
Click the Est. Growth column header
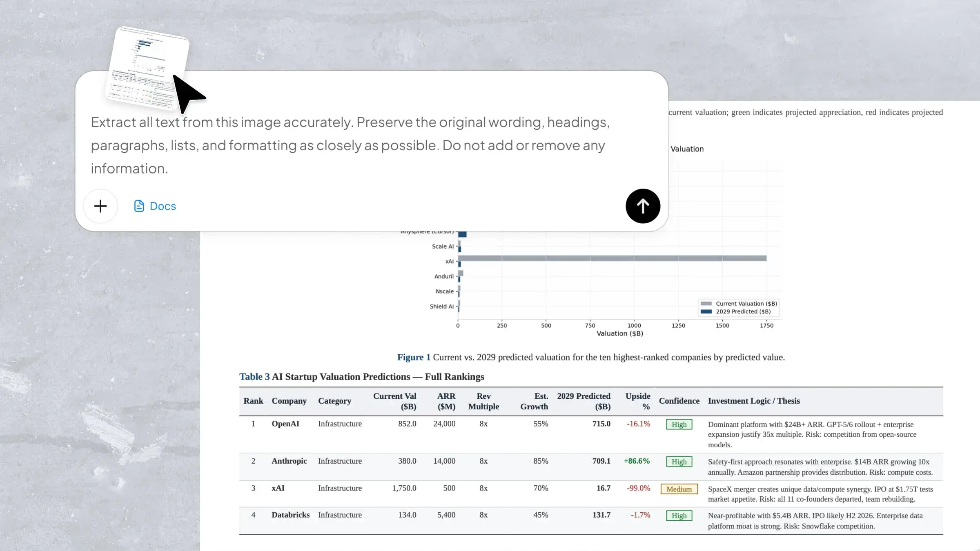click(534, 401)
